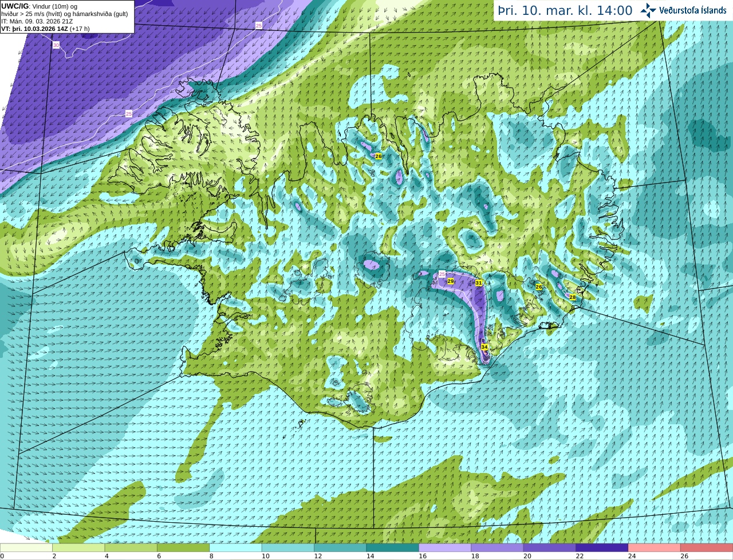
Task: Pick the 24–26 m/s pink legend swatch
Action: (x=655, y=547)
